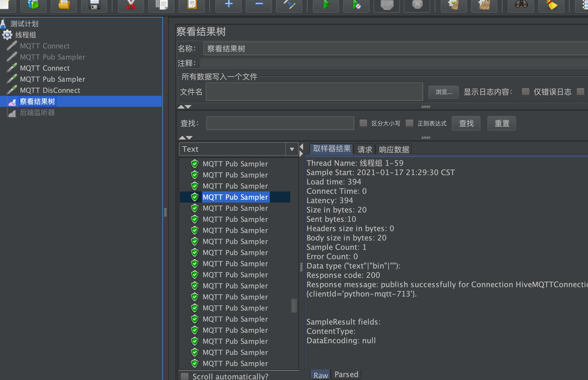Open the Text display mode dropdown
This screenshot has height=380, width=588.
(x=292, y=149)
